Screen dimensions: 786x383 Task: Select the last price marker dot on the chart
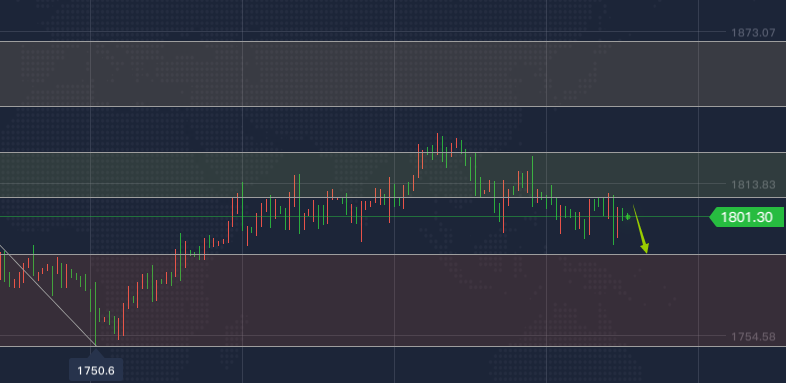pos(628,217)
